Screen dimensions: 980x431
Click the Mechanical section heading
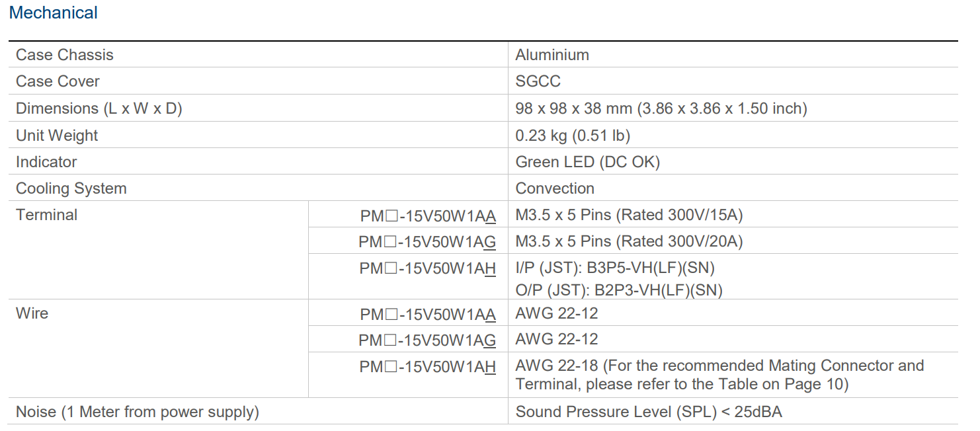pyautogui.click(x=54, y=13)
